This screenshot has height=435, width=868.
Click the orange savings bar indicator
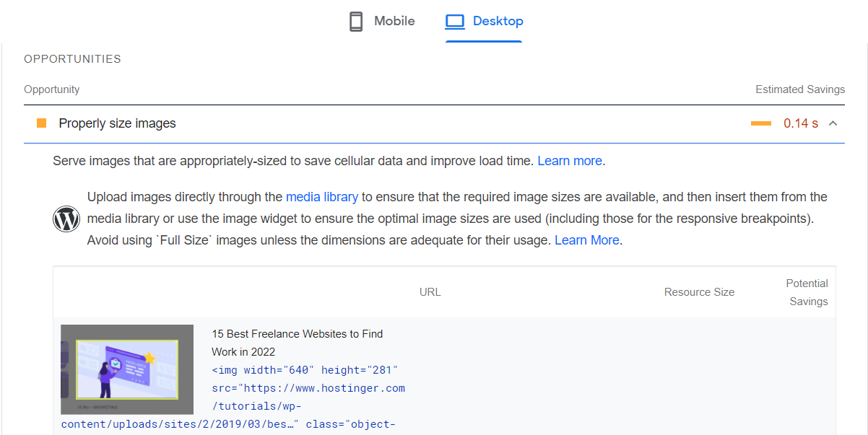tap(760, 123)
